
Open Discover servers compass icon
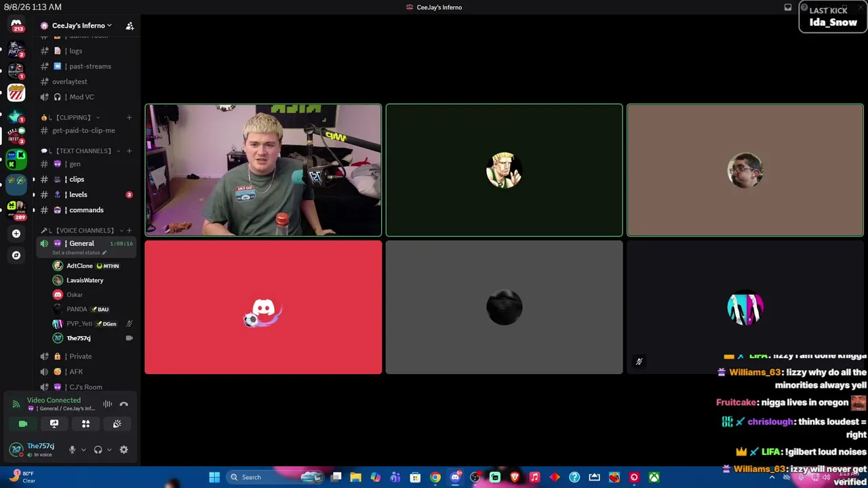click(x=16, y=256)
